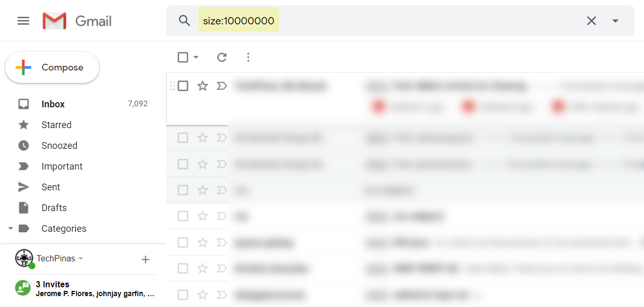The image size is (644, 307).
Task: Star the first email in the list
Action: [202, 86]
